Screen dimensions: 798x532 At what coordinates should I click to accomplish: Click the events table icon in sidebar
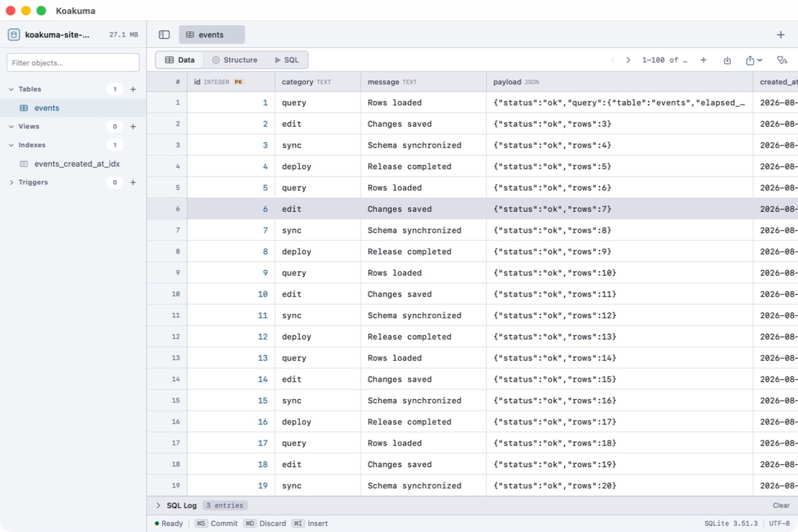[24, 108]
